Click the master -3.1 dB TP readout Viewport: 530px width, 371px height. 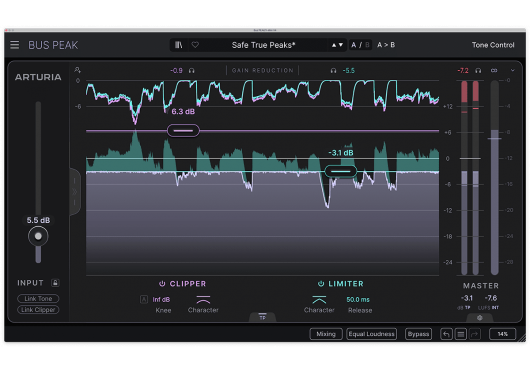coord(466,298)
